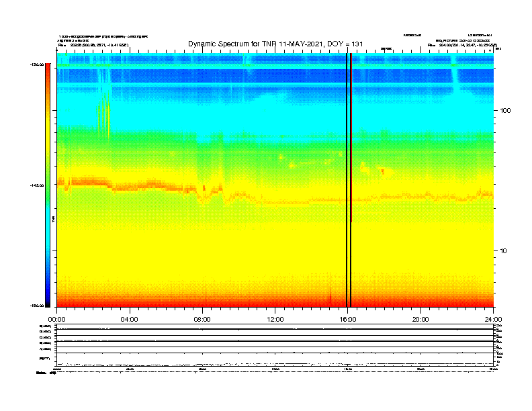The height and width of the screenshot is (411, 532).
Task: Click the 20:00 time axis label
Action: click(x=420, y=320)
